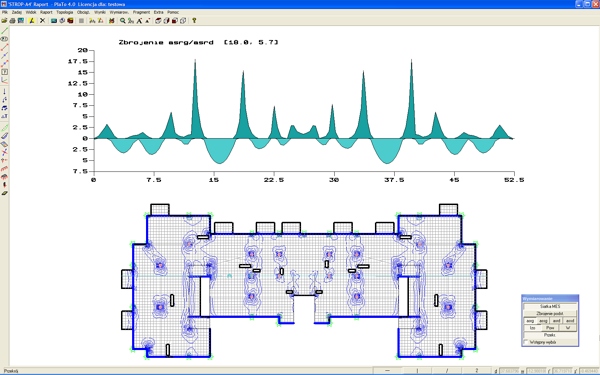
Task: Toggle the first asrg button in Wymiarowanie panel
Action: tap(530, 321)
